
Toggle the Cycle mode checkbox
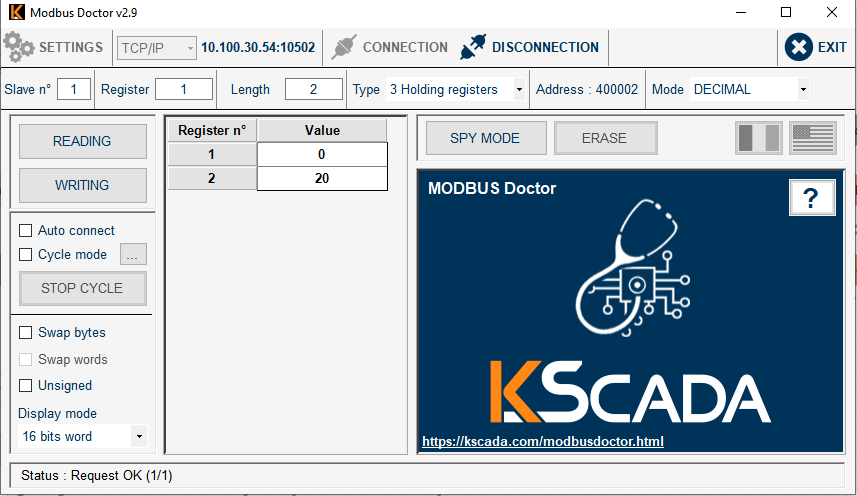click(x=26, y=255)
